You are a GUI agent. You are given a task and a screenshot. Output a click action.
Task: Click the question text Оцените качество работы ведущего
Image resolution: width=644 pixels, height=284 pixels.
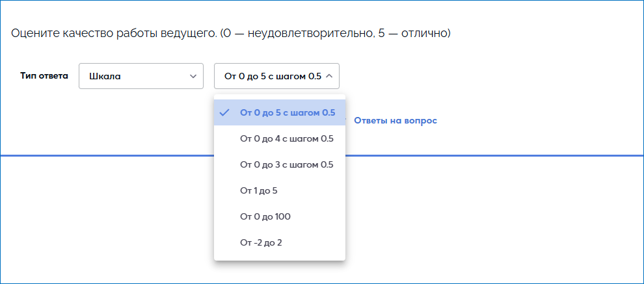113,32
